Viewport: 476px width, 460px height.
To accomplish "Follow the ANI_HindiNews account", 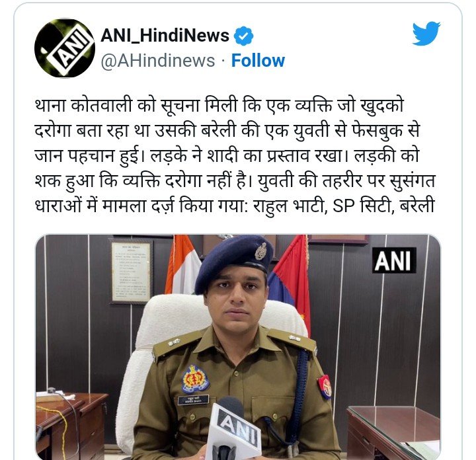I will click(x=258, y=60).
